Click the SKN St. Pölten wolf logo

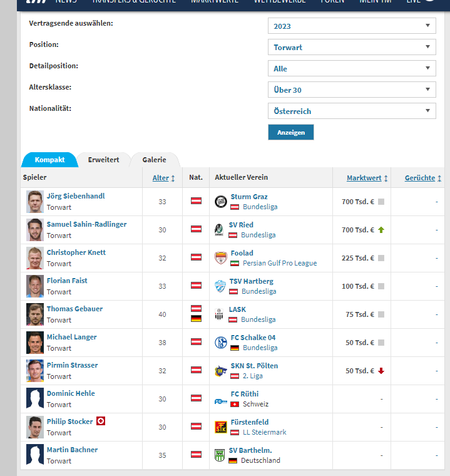pyautogui.click(x=220, y=371)
